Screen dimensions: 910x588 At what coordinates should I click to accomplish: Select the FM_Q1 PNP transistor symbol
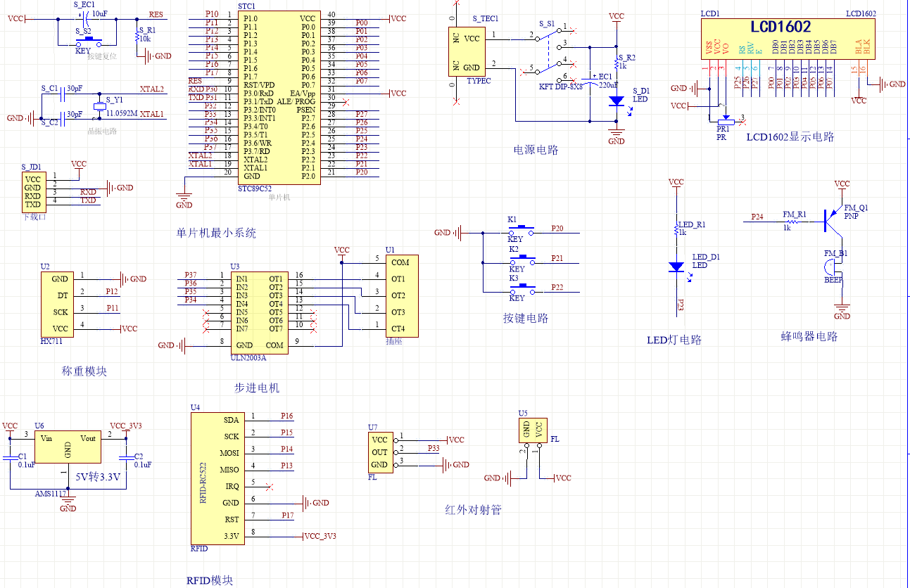pos(833,220)
